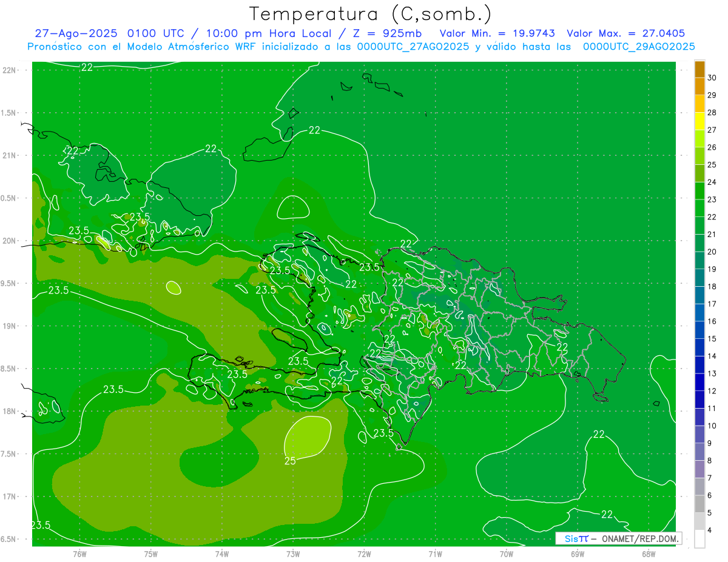
Task: Click the "22N" latitude axis label
Action: point(9,70)
